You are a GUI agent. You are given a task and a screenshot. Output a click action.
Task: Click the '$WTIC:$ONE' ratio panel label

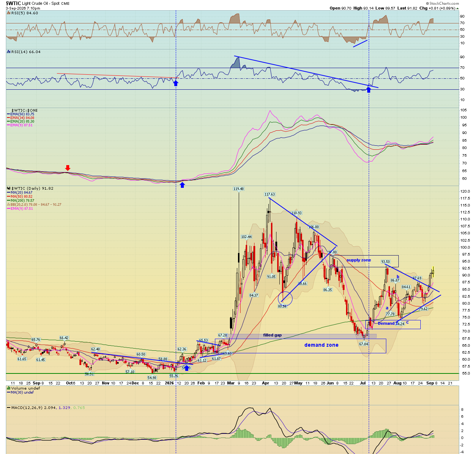[x=25, y=111]
